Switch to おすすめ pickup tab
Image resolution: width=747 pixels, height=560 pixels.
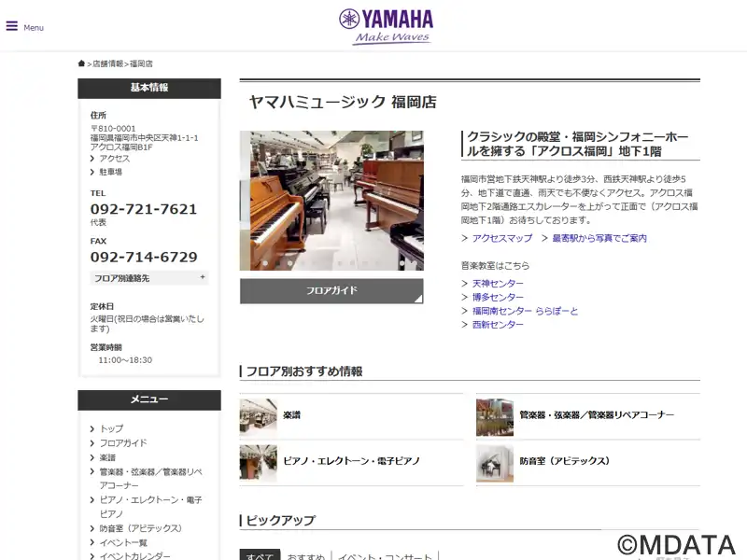306,556
